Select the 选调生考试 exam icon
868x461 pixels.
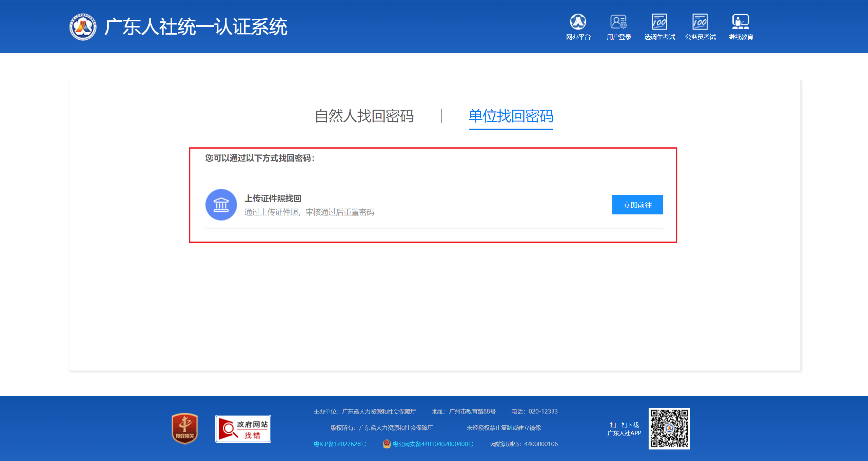(659, 22)
